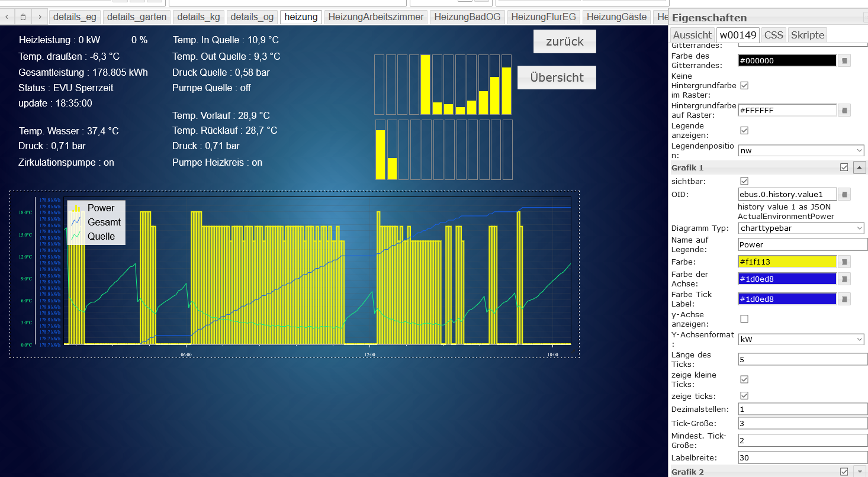The height and width of the screenshot is (477, 868).
Task: Enable y-Achse anzeigen checkbox
Action: pyautogui.click(x=744, y=319)
